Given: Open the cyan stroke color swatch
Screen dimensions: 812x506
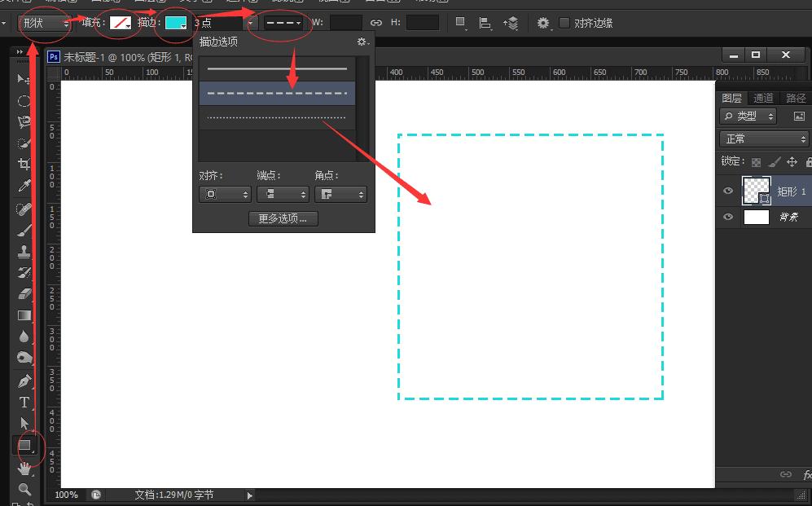Looking at the screenshot, I should tap(175, 23).
